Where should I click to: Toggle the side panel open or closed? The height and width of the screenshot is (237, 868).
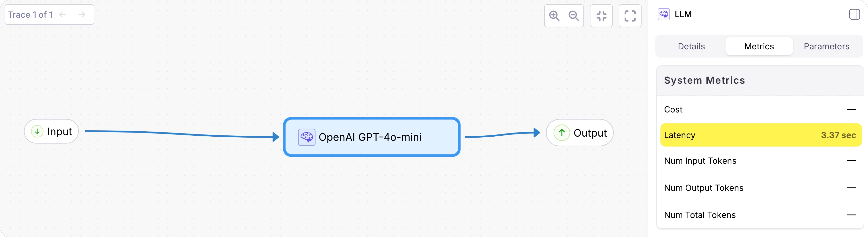(x=854, y=15)
